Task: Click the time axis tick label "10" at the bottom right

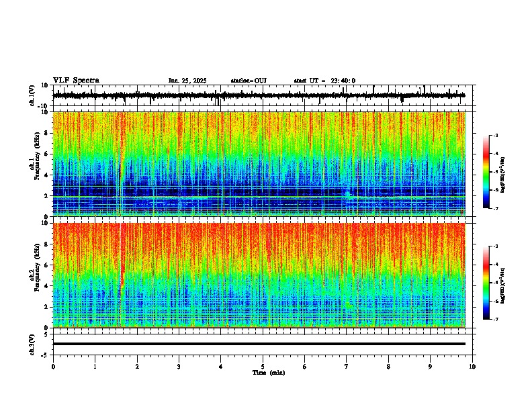Action: (x=472, y=367)
